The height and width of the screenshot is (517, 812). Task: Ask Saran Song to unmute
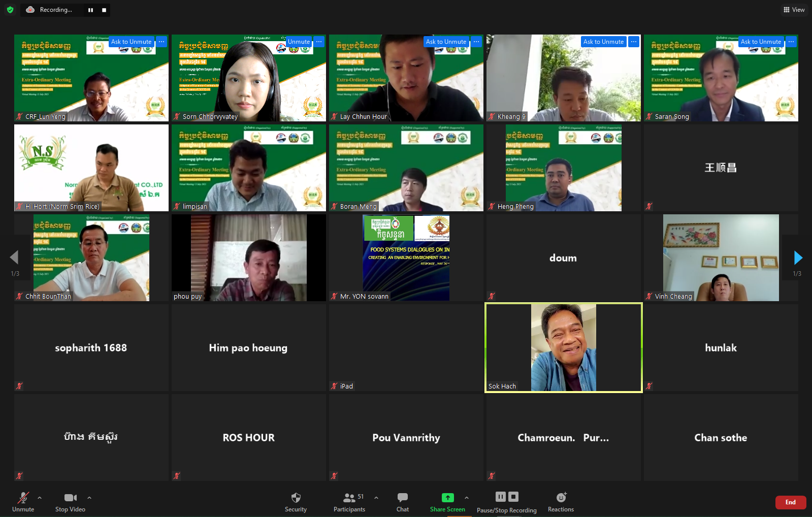761,42
